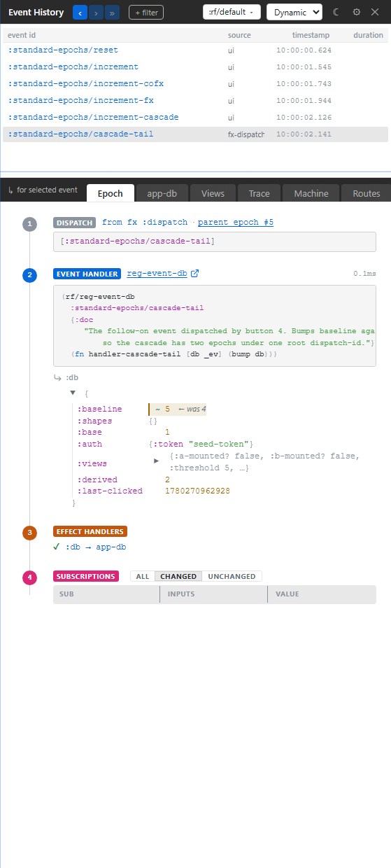Screen dimensions: 391x868
Task: Click the dispatched event vector box
Action: [x=215, y=241]
